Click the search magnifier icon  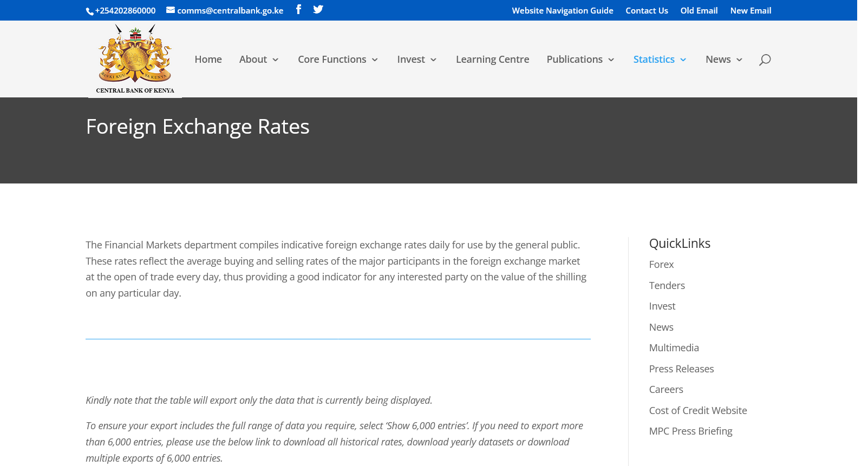(x=765, y=60)
